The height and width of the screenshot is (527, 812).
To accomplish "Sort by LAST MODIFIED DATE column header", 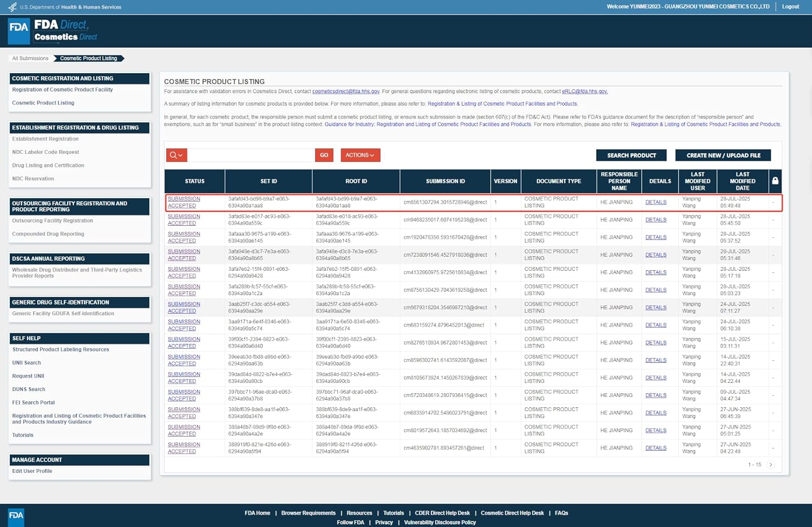I will coord(742,181).
